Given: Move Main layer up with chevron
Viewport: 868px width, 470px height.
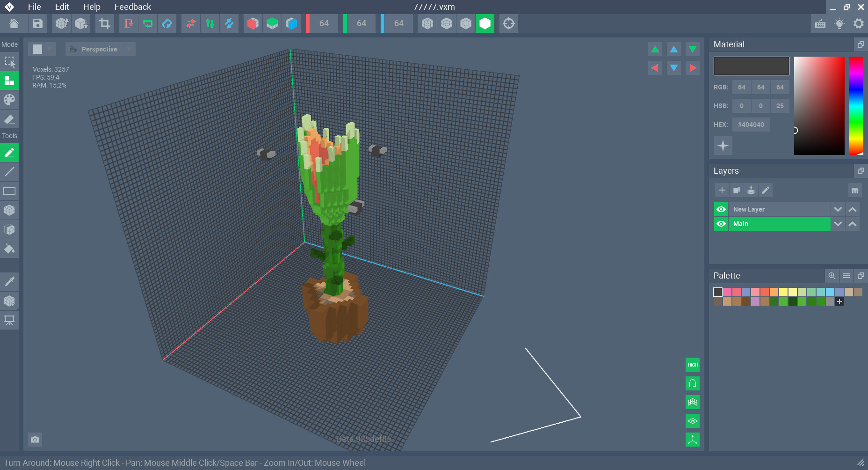Looking at the screenshot, I should (853, 224).
